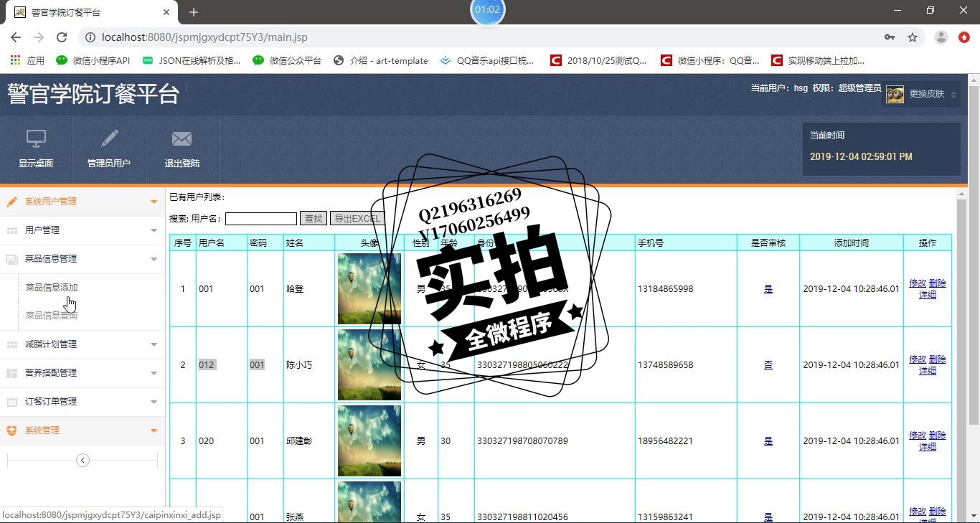Screen dimensions: 980x523
Task: View site information icon in address bar
Action: pyautogui.click(x=90, y=37)
